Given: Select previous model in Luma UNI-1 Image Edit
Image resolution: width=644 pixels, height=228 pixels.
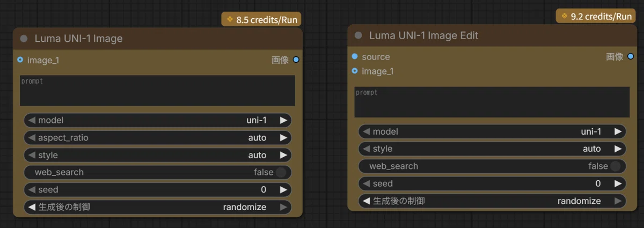Looking at the screenshot, I should [x=366, y=131].
